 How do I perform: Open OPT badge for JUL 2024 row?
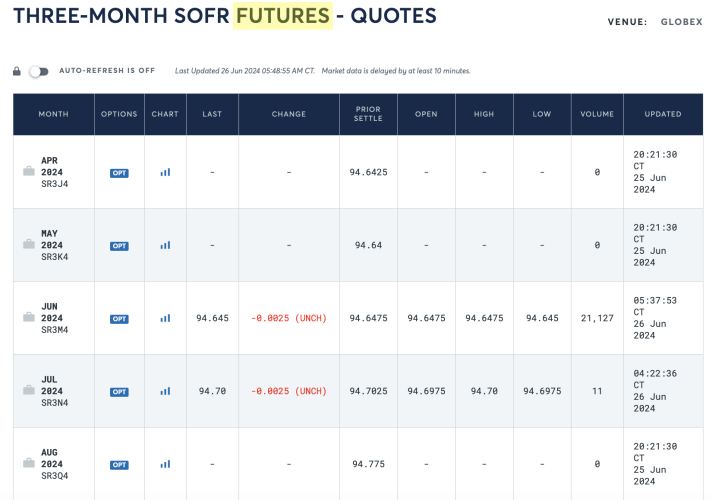click(119, 392)
